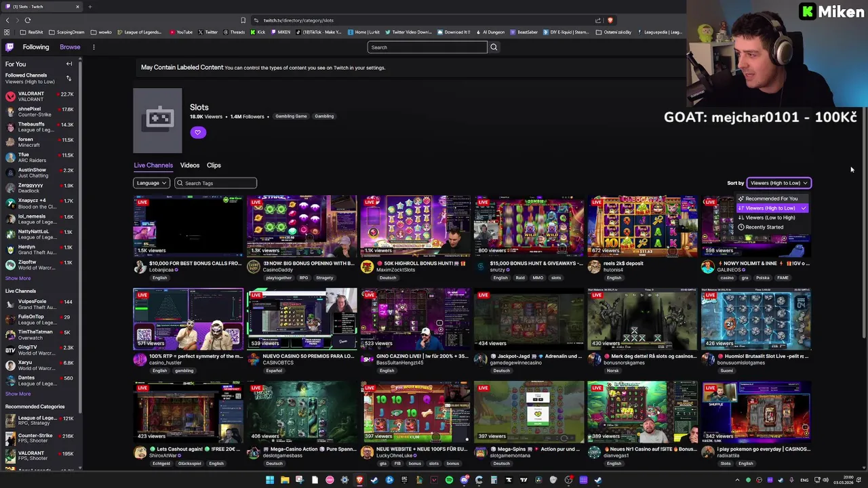868x488 pixels.
Task: Bookmark this page using bookmark icon
Action: point(243,20)
